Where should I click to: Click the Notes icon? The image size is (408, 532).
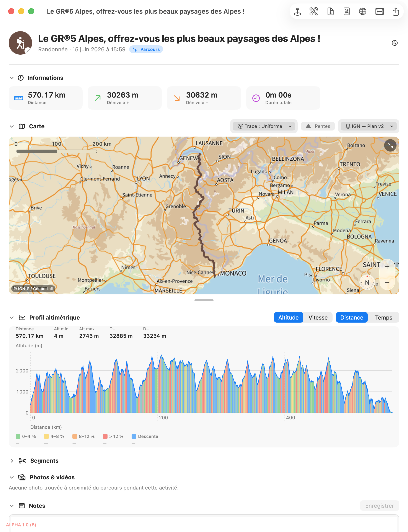click(22, 506)
